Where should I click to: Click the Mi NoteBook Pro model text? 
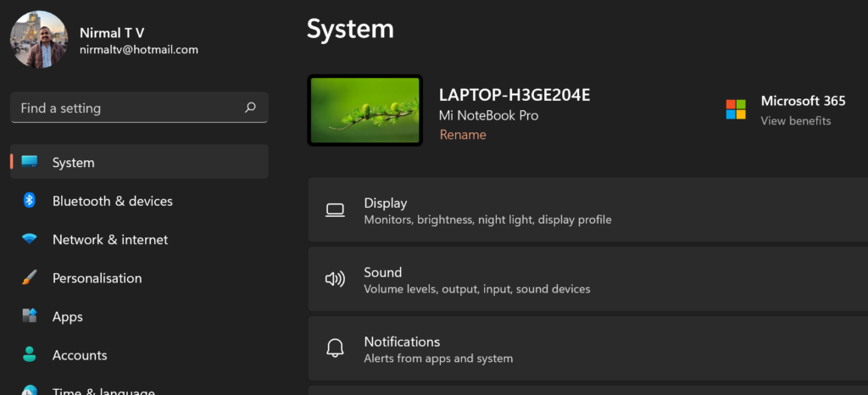click(489, 115)
